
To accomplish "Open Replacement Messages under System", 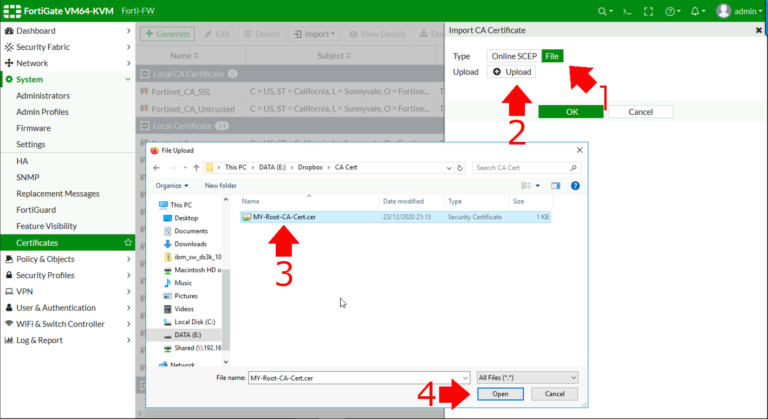I will coord(58,194).
